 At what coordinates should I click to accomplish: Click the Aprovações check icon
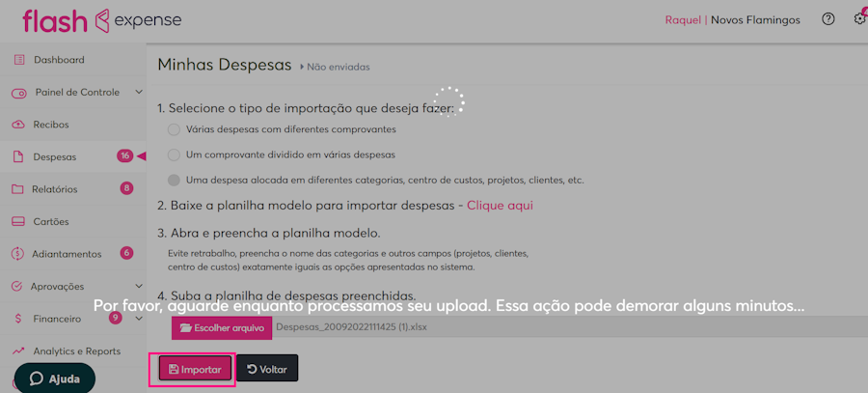tap(16, 286)
